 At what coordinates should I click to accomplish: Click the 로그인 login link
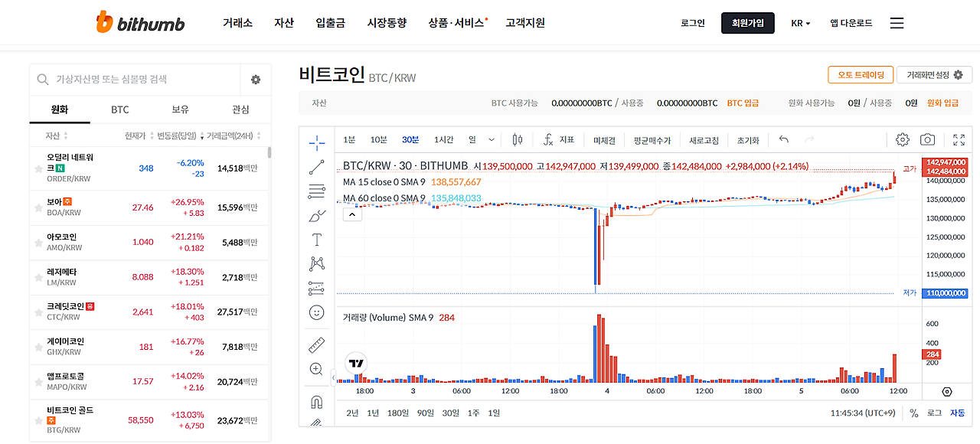pos(692,23)
